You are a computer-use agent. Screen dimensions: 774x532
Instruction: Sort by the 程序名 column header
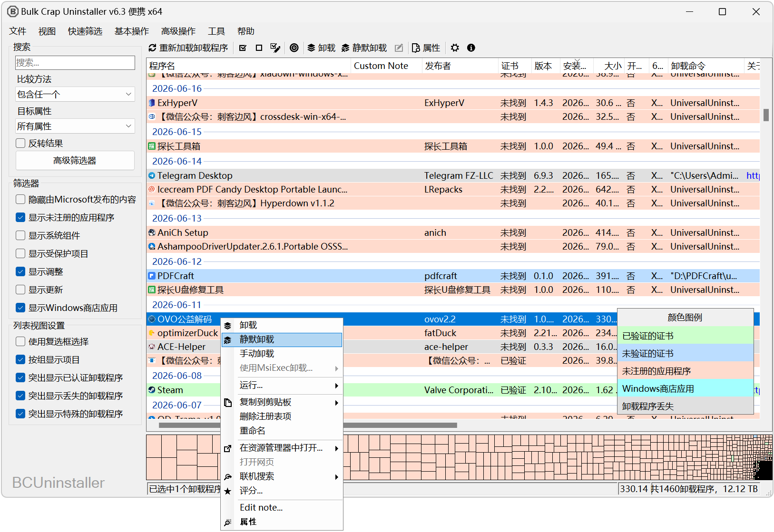coord(249,66)
